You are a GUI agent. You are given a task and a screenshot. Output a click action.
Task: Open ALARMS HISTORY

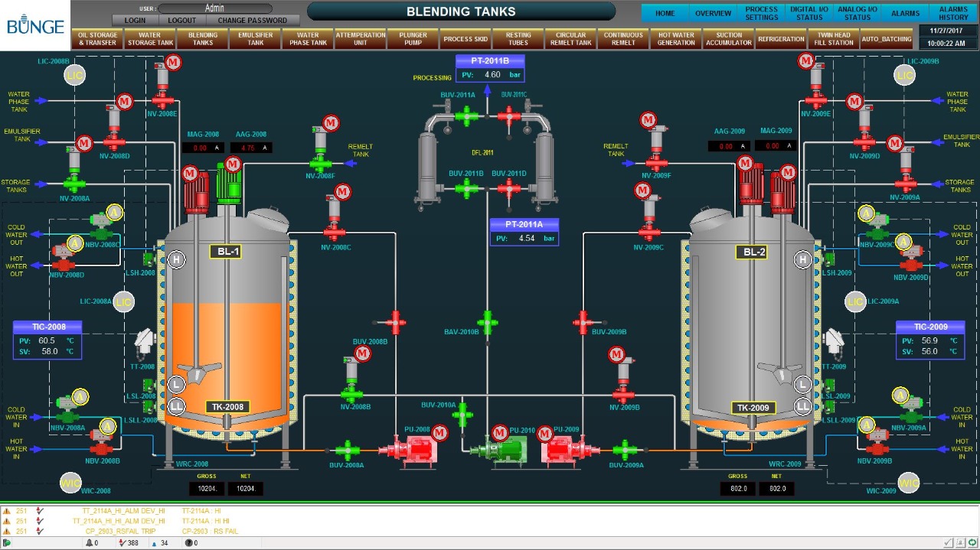[x=953, y=13]
